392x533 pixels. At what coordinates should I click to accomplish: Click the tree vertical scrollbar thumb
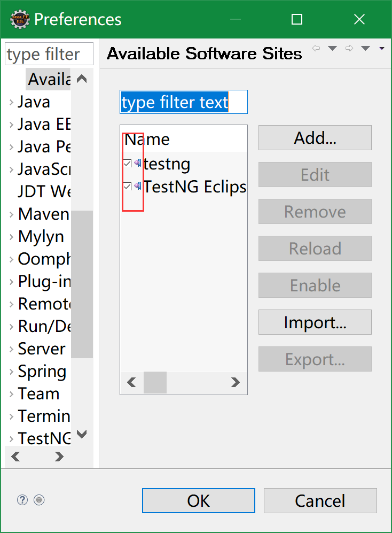click(x=82, y=284)
